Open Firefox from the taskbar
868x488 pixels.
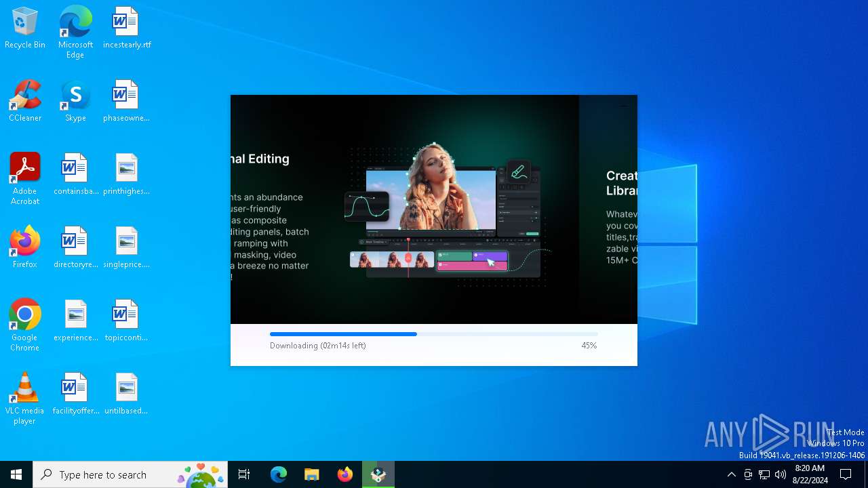tap(345, 474)
